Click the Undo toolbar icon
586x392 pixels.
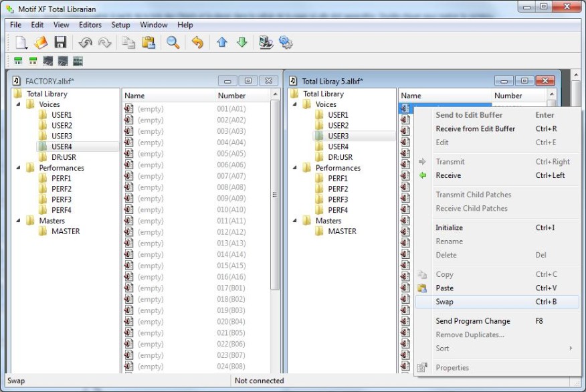[x=85, y=43]
